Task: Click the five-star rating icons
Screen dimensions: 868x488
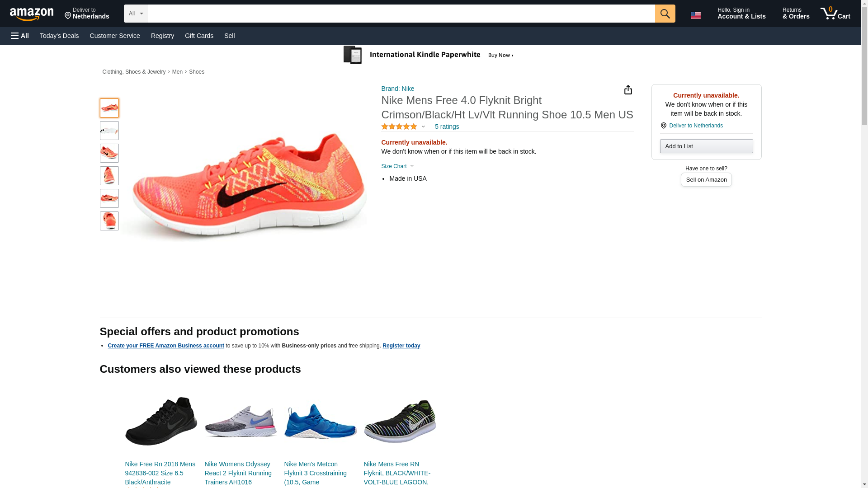Action: coord(399,127)
